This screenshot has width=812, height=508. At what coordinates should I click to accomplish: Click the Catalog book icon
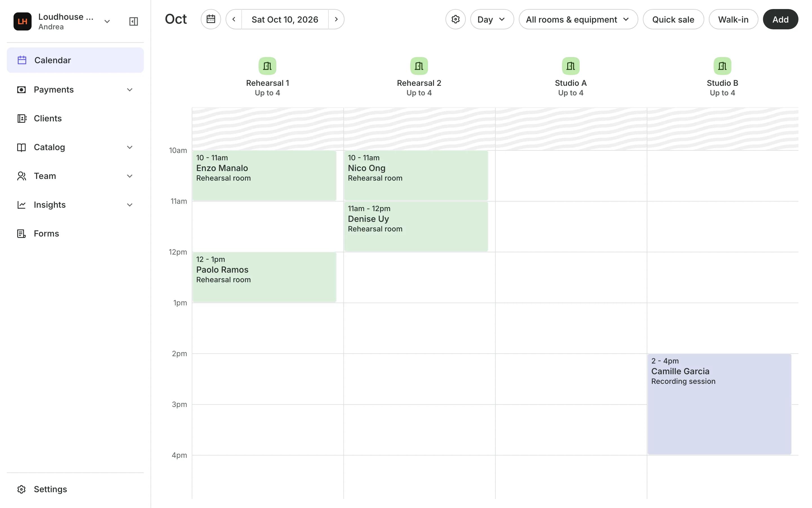[21, 147]
